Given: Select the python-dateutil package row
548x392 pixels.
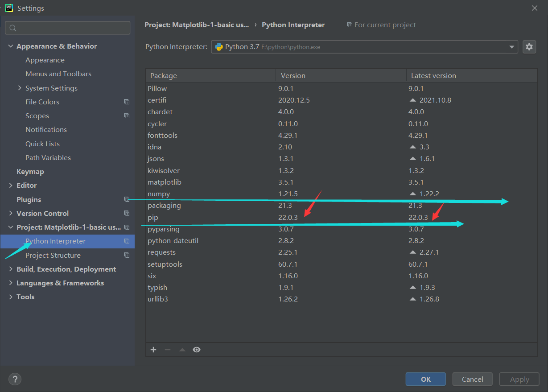Looking at the screenshot, I should pos(342,241).
